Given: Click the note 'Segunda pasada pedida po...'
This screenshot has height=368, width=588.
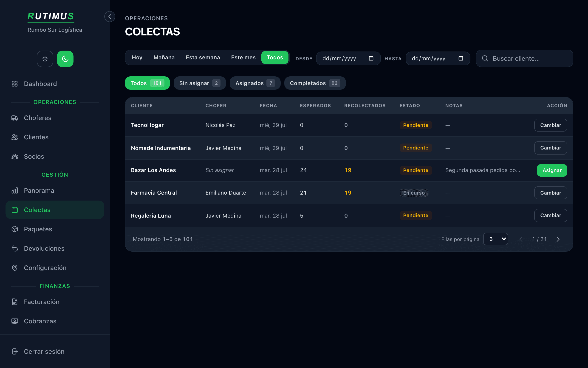Looking at the screenshot, I should click(x=483, y=170).
